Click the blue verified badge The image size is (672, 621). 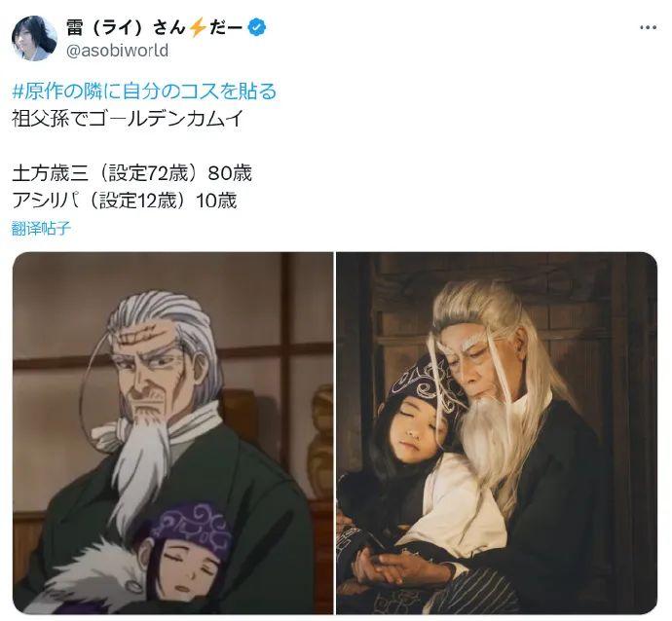[257, 28]
